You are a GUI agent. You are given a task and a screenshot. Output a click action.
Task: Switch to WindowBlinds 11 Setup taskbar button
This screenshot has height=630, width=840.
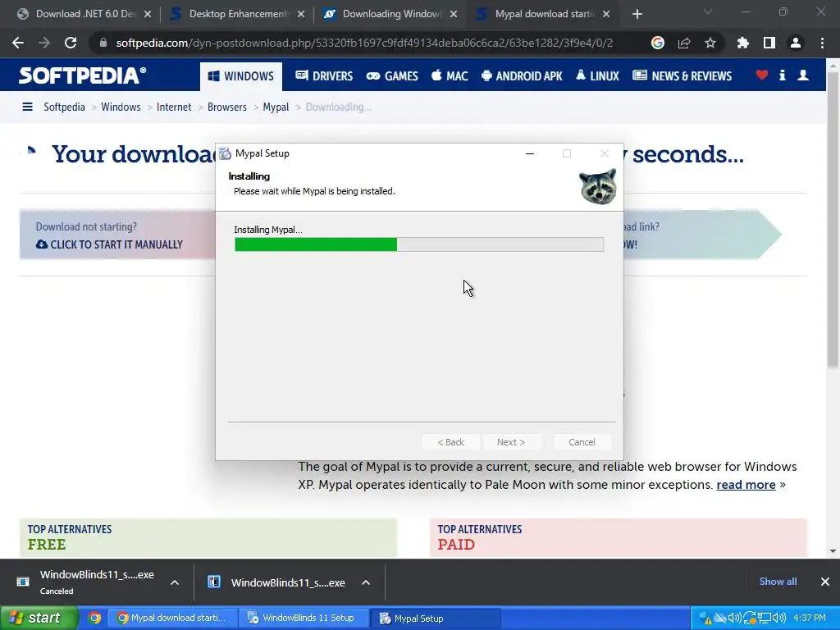point(304,619)
